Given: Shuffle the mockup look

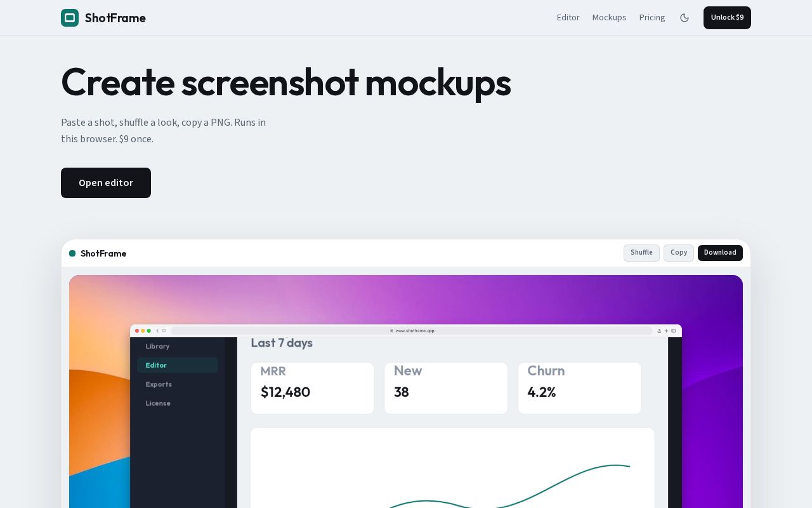Looking at the screenshot, I should 641,253.
